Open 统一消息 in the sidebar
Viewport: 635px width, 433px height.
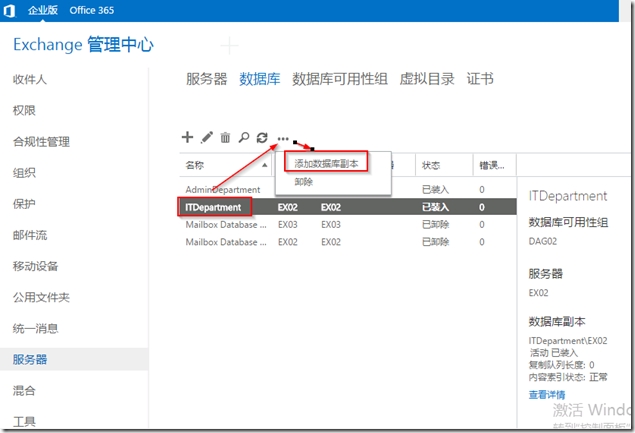pyautogui.click(x=35, y=328)
